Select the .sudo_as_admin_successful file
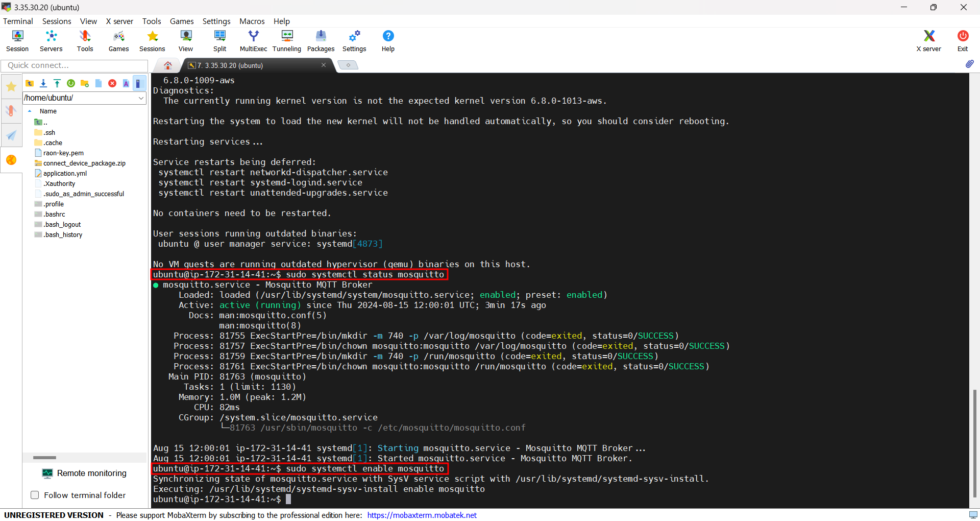The height and width of the screenshot is (521, 980). [80, 194]
